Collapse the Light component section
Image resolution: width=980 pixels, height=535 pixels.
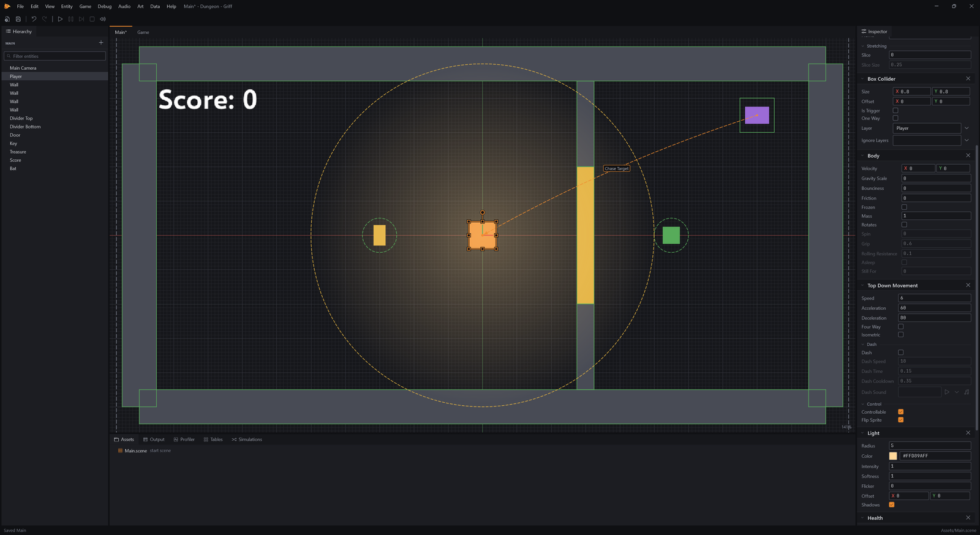[863, 433]
